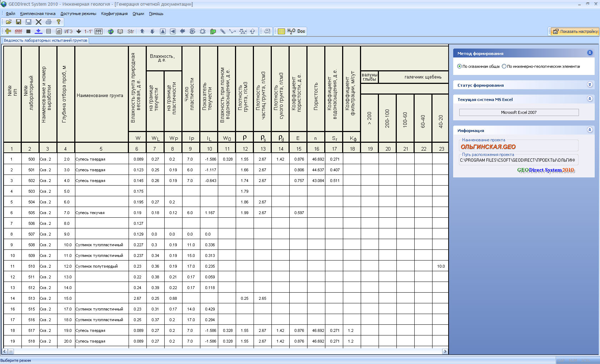
Task: Collapse the 'Информация' panel
Action: (x=590, y=130)
